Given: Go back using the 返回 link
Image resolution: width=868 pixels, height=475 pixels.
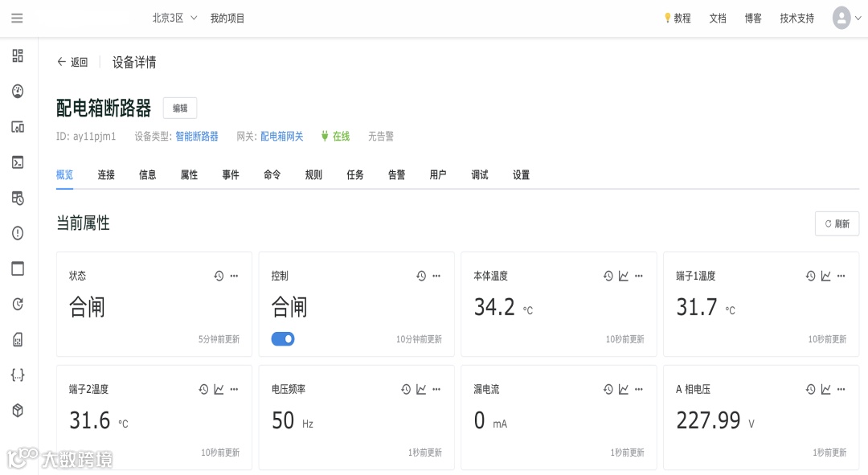Looking at the screenshot, I should point(72,62).
